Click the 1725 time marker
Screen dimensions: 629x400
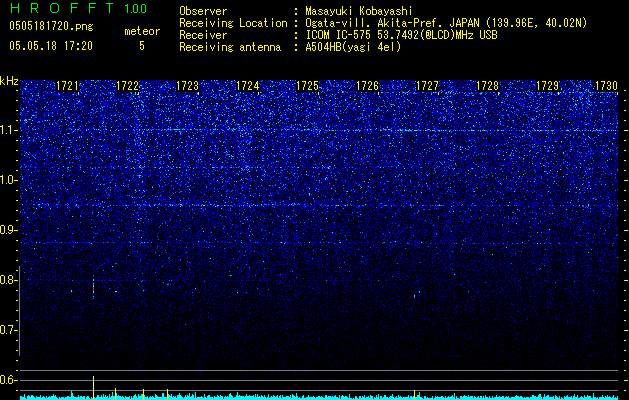pyautogui.click(x=307, y=86)
